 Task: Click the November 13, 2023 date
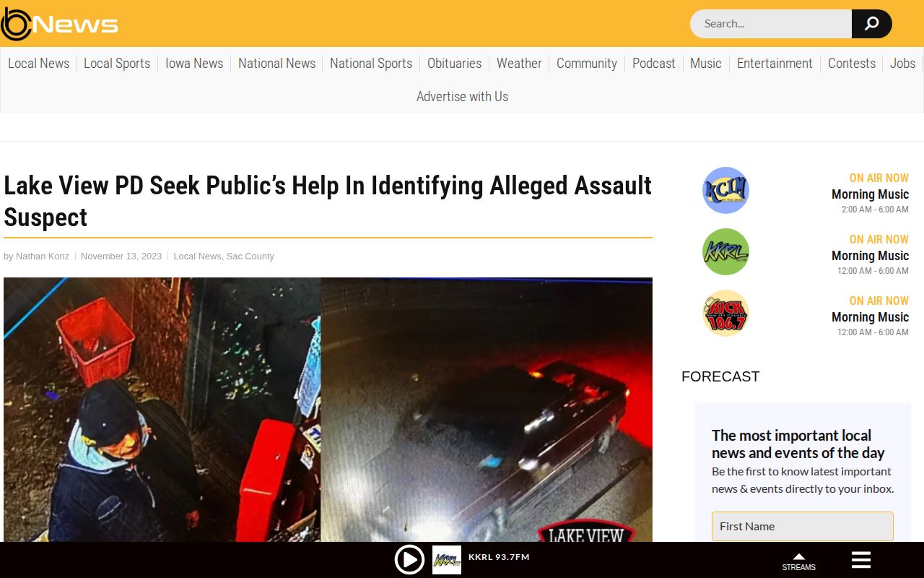(121, 256)
